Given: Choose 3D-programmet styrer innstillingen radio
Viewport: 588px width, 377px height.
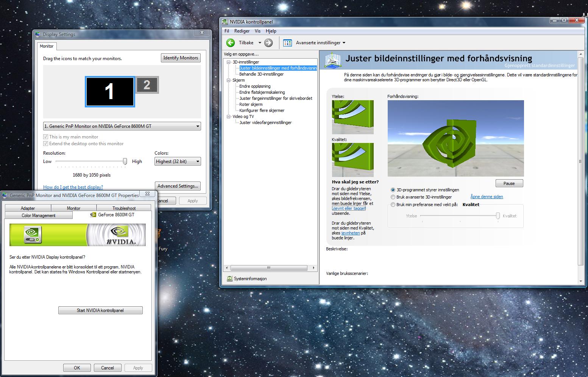Looking at the screenshot, I should pos(393,190).
